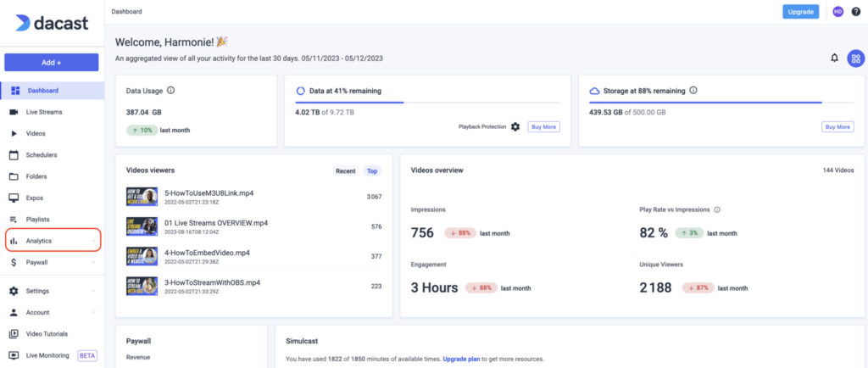Click Data Usage info icon
Image resolution: width=868 pixels, height=368 pixels.
click(x=171, y=90)
